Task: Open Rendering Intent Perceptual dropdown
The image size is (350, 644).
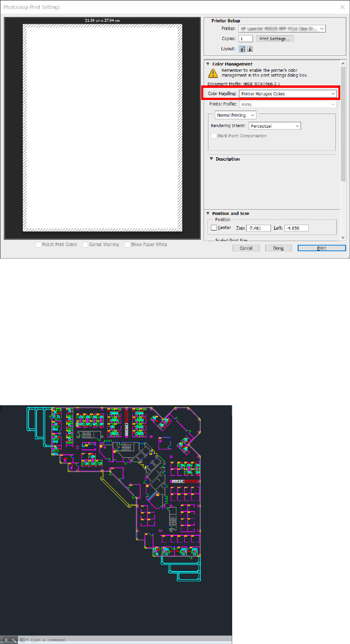Action: (x=275, y=126)
